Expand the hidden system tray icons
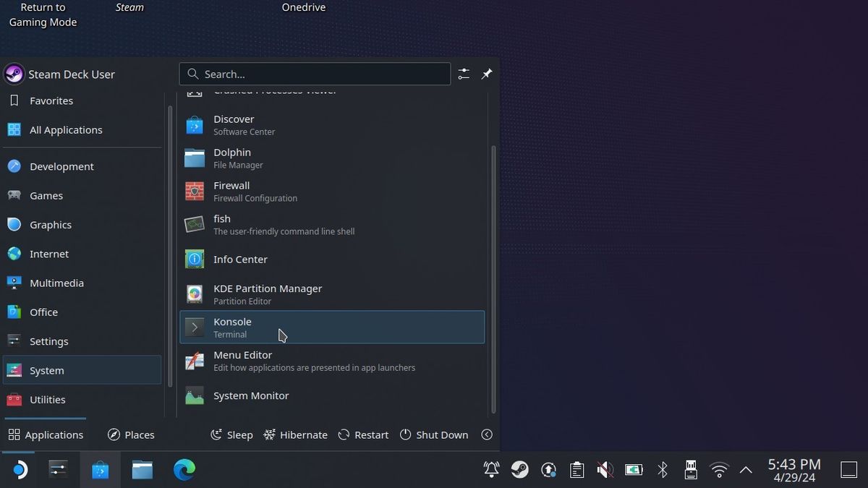 click(746, 469)
